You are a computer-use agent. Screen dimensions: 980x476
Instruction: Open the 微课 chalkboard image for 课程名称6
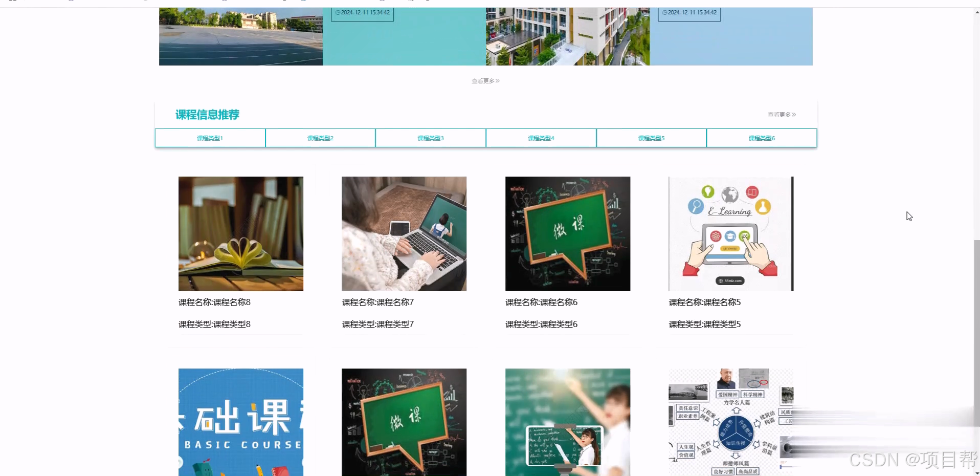pyautogui.click(x=568, y=234)
